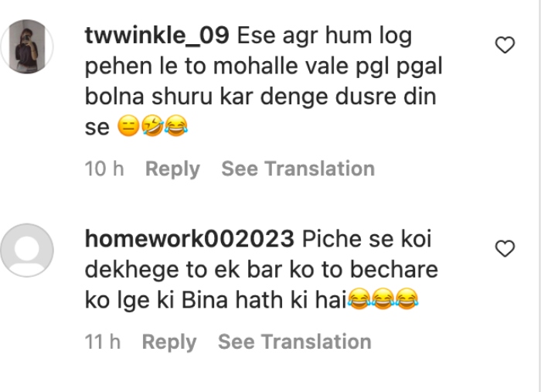The height and width of the screenshot is (392, 541).
Task: See Translation for twwinkle_09's comment
Action: click(x=298, y=169)
